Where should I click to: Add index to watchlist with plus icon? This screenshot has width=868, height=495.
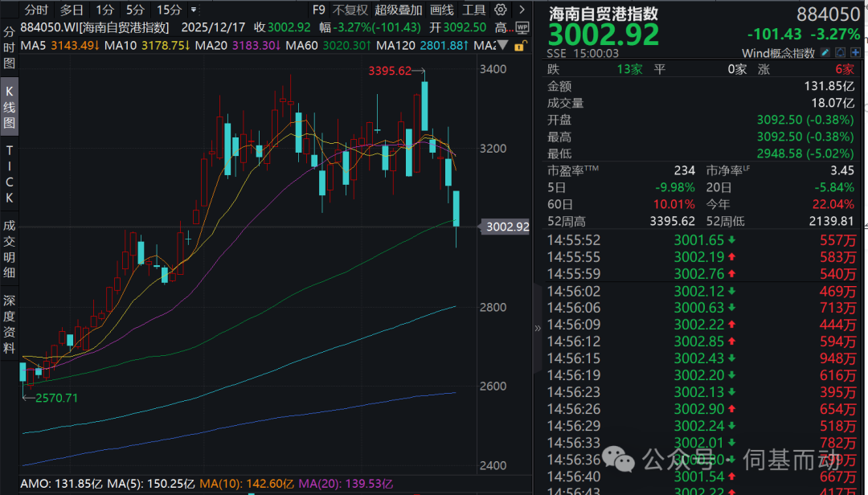(x=855, y=52)
